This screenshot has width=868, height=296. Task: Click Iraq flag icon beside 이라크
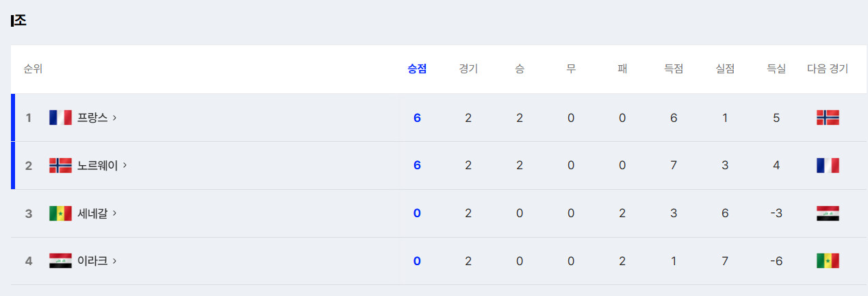click(60, 261)
